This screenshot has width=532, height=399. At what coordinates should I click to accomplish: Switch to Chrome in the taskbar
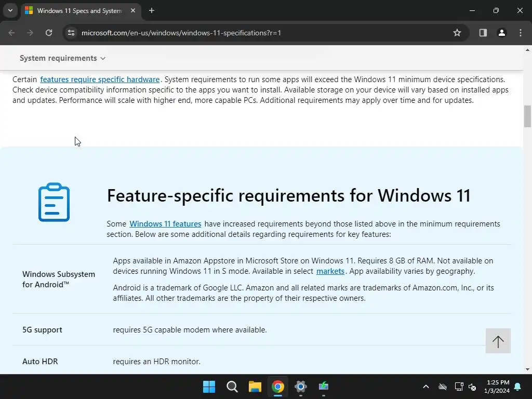[x=277, y=387]
